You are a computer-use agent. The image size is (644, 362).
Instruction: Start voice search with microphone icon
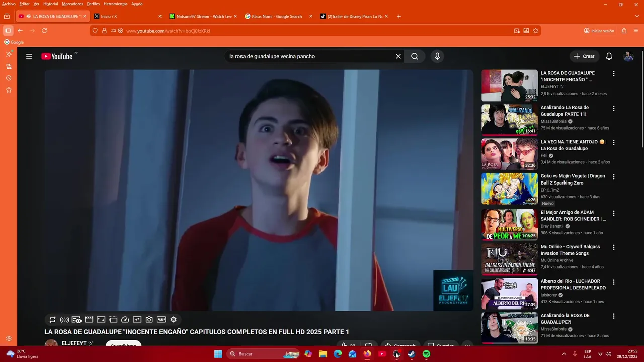click(x=437, y=56)
